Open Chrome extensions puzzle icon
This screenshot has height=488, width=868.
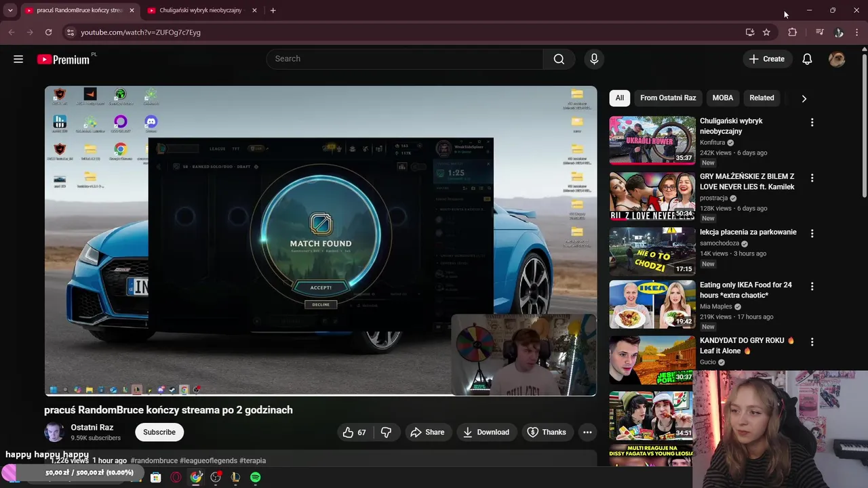pyautogui.click(x=792, y=32)
